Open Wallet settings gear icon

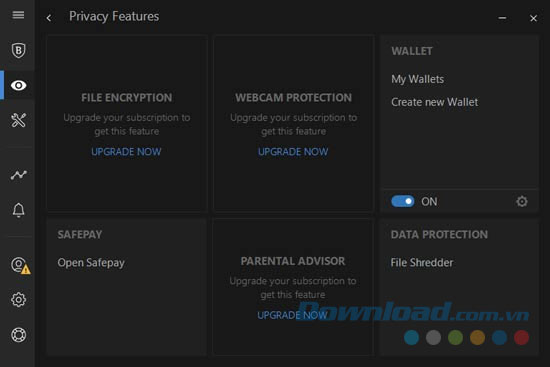pos(522,201)
